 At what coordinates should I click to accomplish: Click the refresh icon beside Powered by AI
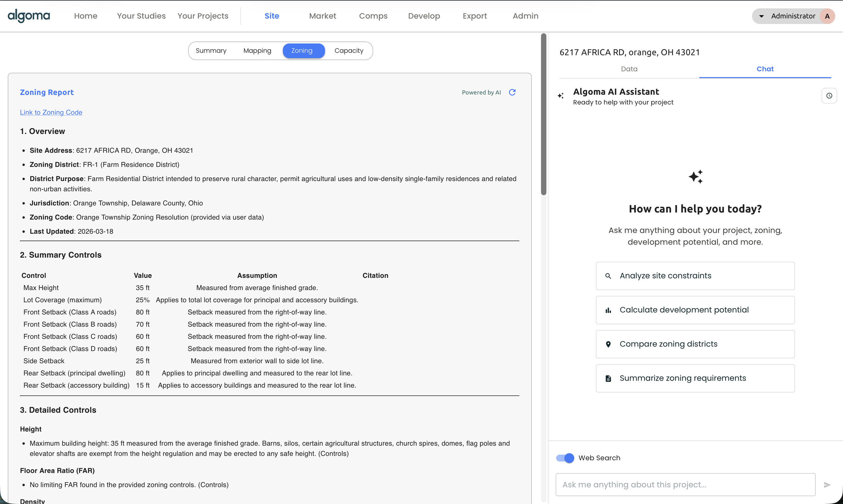tap(512, 92)
